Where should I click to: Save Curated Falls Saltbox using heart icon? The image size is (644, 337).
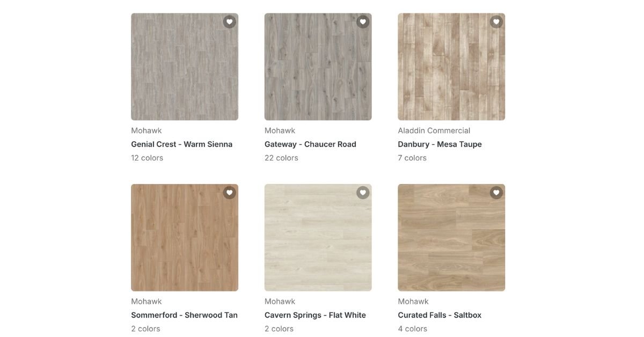(x=496, y=193)
